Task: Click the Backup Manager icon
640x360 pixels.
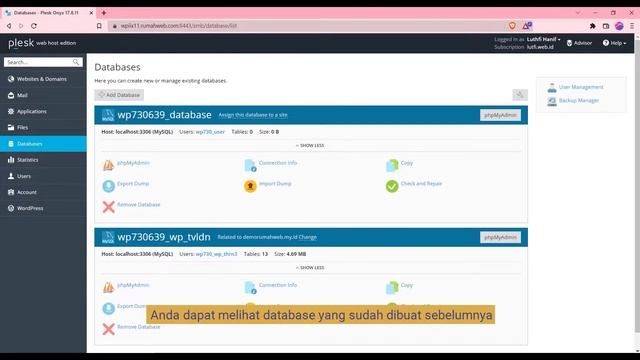Action: click(552, 101)
